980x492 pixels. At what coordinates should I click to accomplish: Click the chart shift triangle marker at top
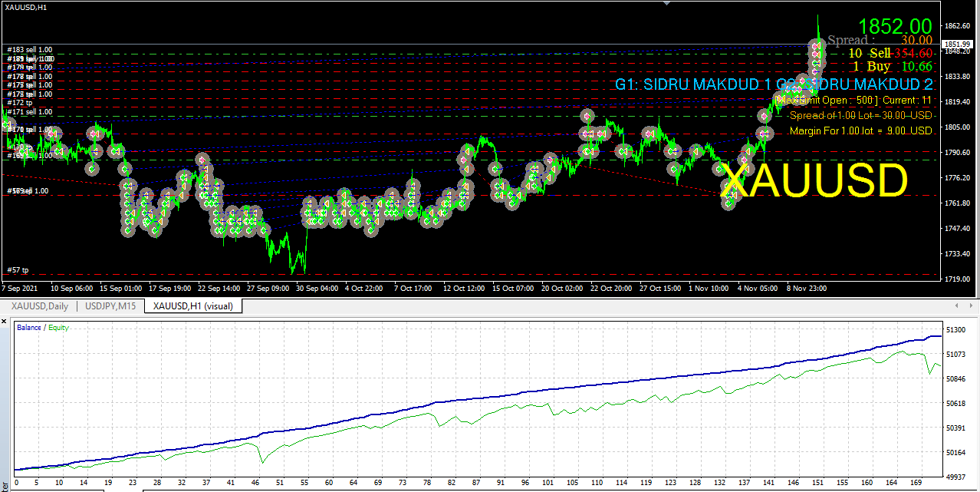pyautogui.click(x=666, y=4)
